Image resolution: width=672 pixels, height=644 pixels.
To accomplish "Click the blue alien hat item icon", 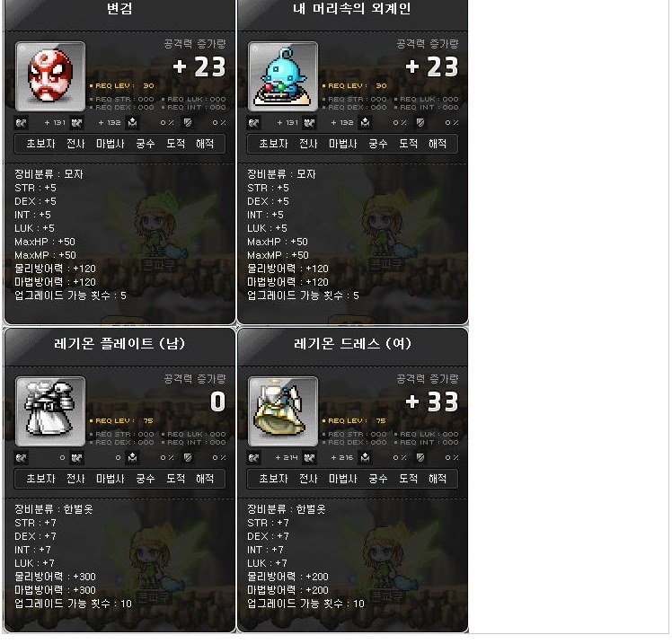I will pyautogui.click(x=283, y=76).
